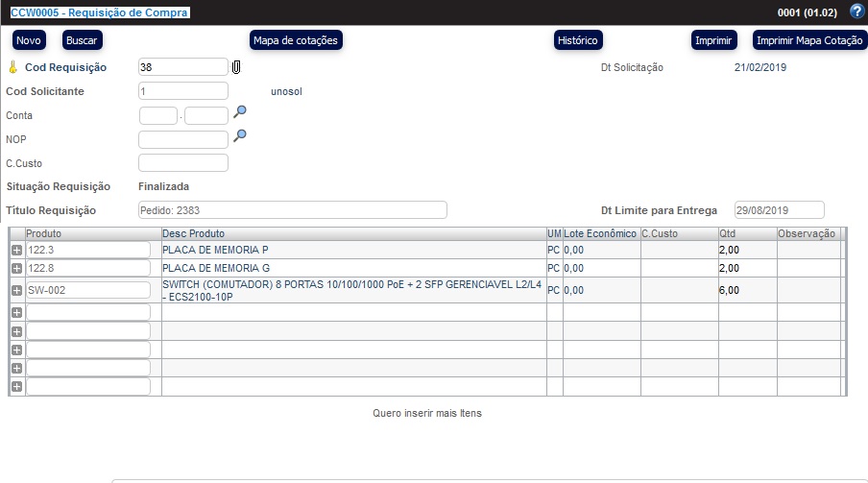The image size is (868, 483).
Task: Expand the last empty row in the grid
Action: pyautogui.click(x=16, y=387)
